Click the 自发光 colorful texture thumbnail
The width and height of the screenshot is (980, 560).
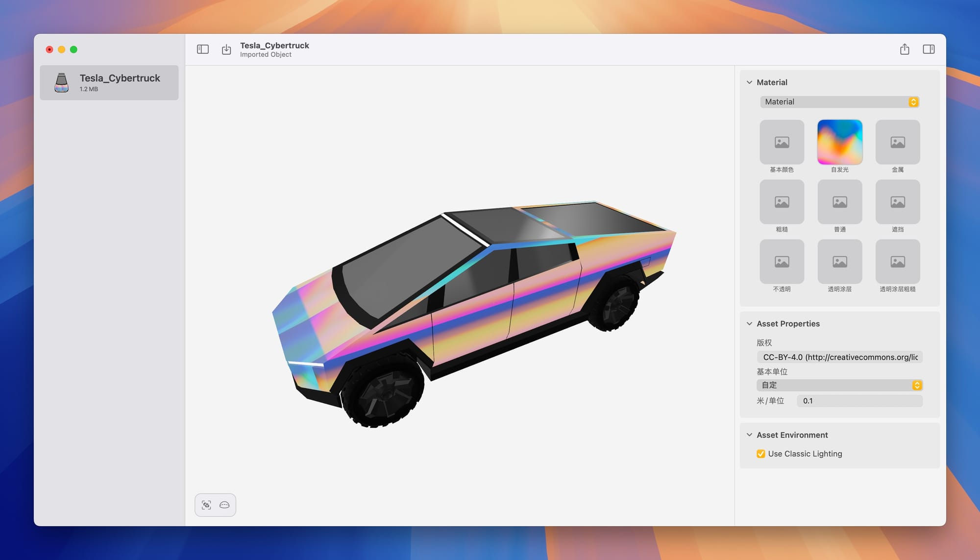(839, 143)
